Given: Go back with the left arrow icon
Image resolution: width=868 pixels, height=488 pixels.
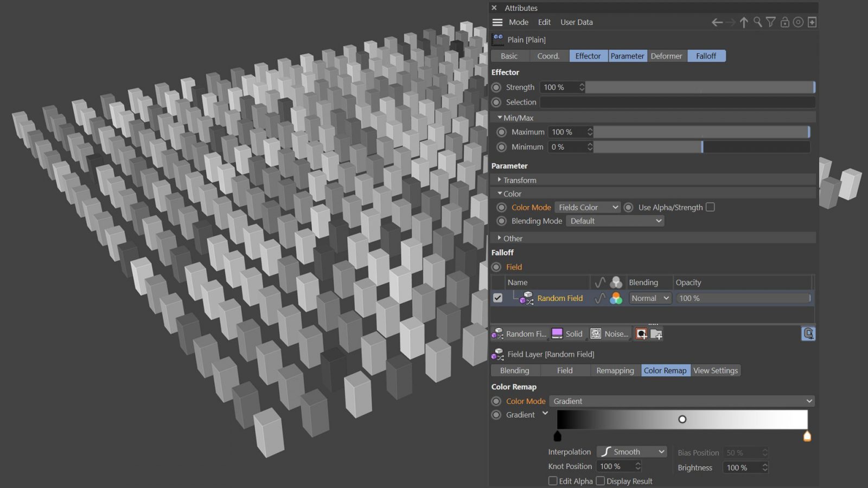Looking at the screenshot, I should tap(717, 22).
